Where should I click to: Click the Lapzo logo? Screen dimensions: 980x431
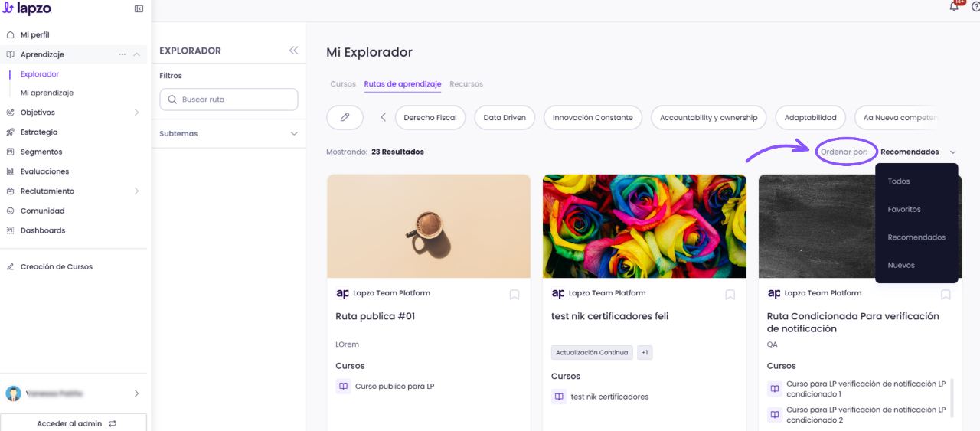point(28,8)
